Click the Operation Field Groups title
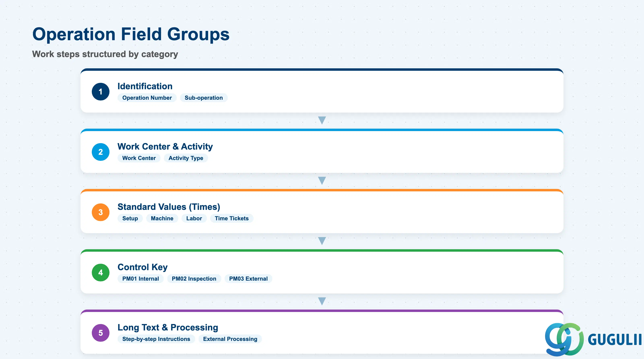The height and width of the screenshot is (359, 644). (131, 34)
